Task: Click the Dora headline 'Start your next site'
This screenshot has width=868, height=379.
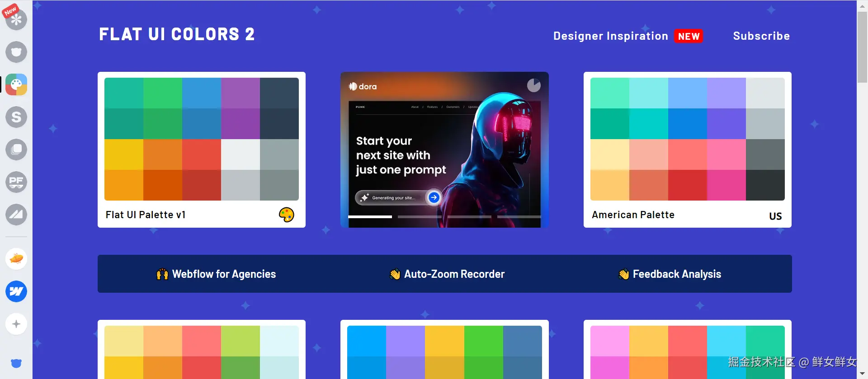Action: click(x=401, y=155)
